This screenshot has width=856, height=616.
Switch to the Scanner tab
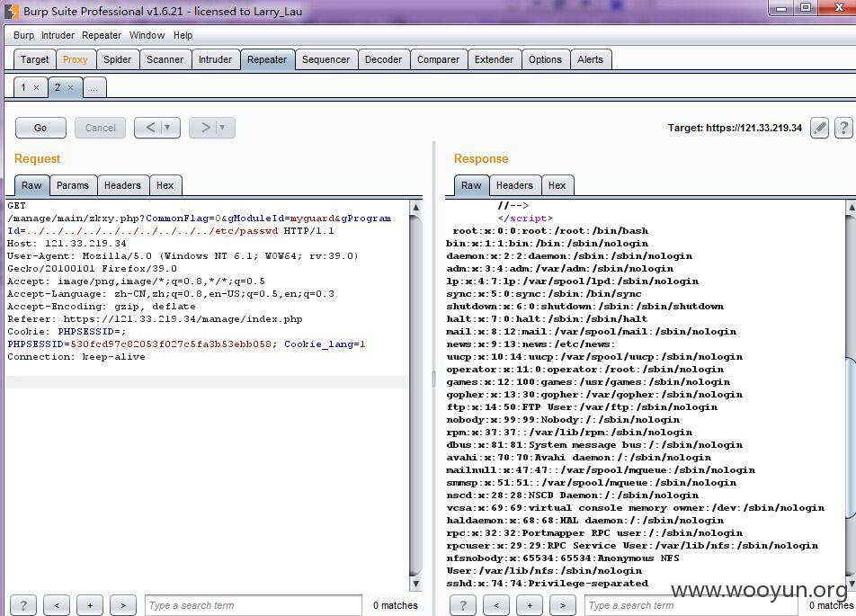click(165, 59)
